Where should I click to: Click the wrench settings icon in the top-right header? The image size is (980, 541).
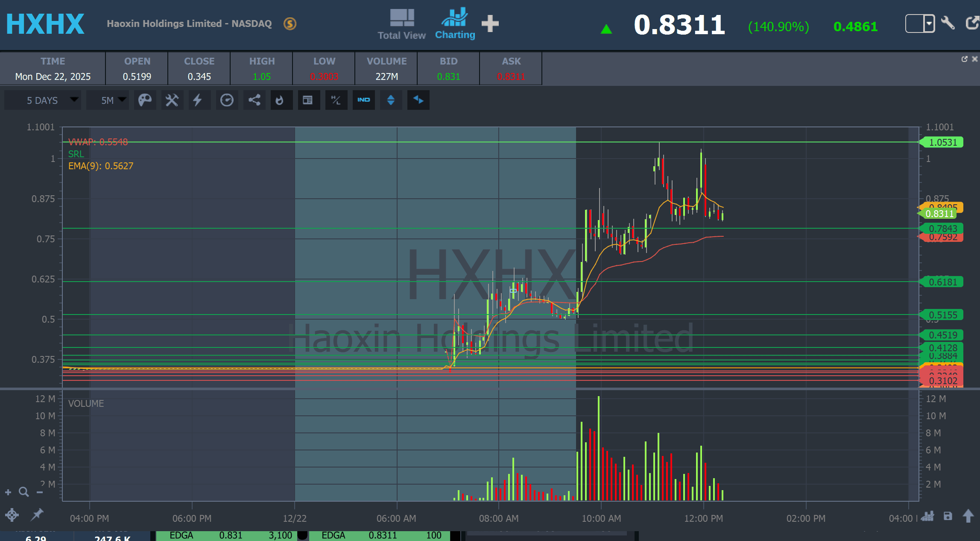[x=948, y=23]
